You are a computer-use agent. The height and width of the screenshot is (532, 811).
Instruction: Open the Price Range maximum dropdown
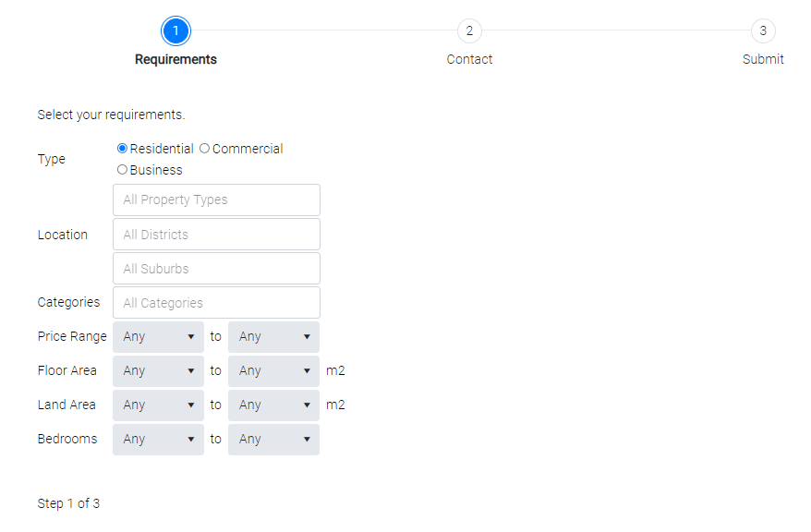(x=273, y=336)
